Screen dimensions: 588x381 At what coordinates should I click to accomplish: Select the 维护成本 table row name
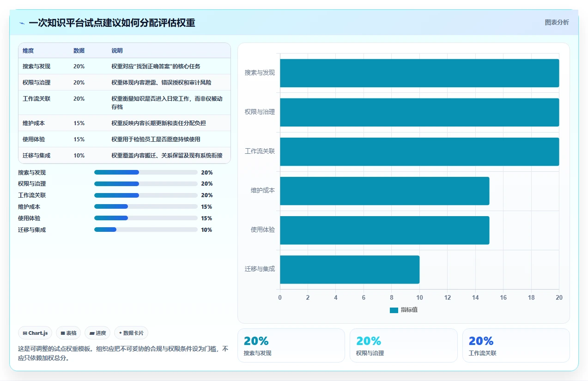point(34,123)
